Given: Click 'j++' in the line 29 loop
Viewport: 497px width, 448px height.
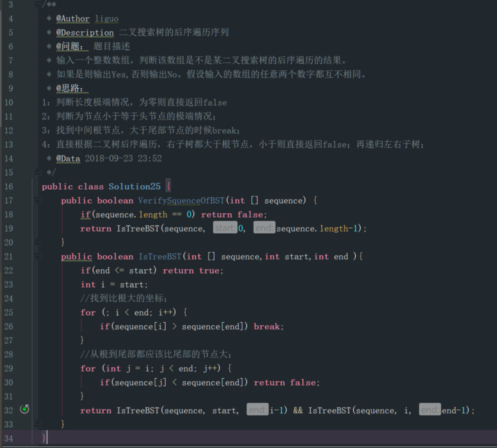Looking at the screenshot, I should [x=210, y=368].
